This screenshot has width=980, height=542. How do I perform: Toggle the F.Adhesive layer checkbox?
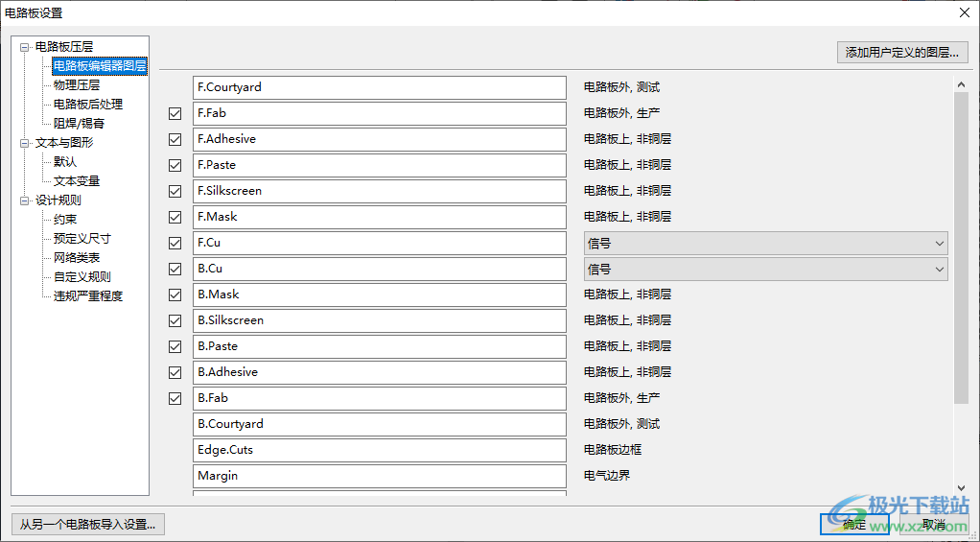pos(175,139)
